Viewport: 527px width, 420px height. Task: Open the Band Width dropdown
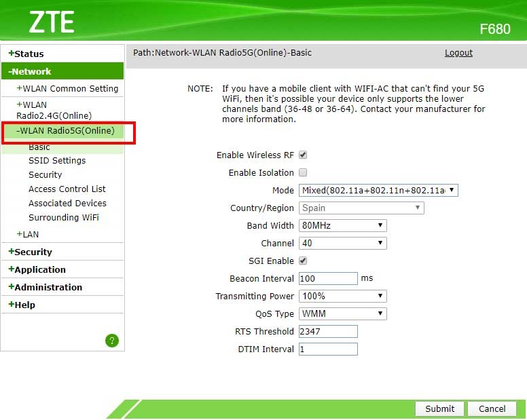point(342,225)
